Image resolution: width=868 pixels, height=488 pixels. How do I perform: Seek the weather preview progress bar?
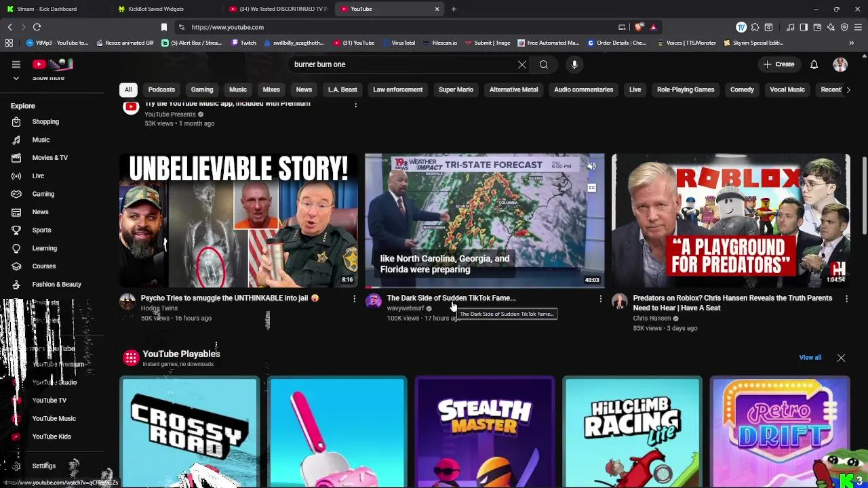pyautogui.click(x=485, y=287)
